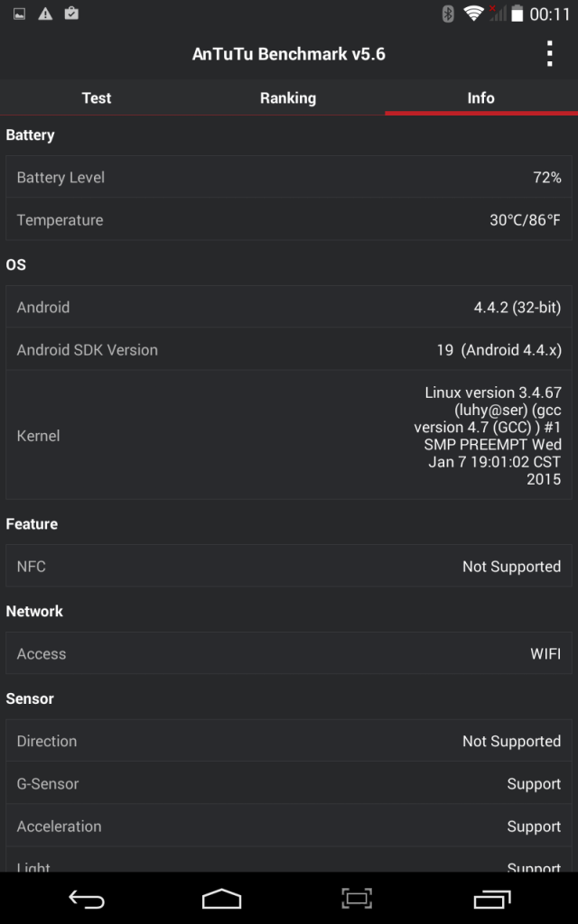Open the recent apps overview

492,899
